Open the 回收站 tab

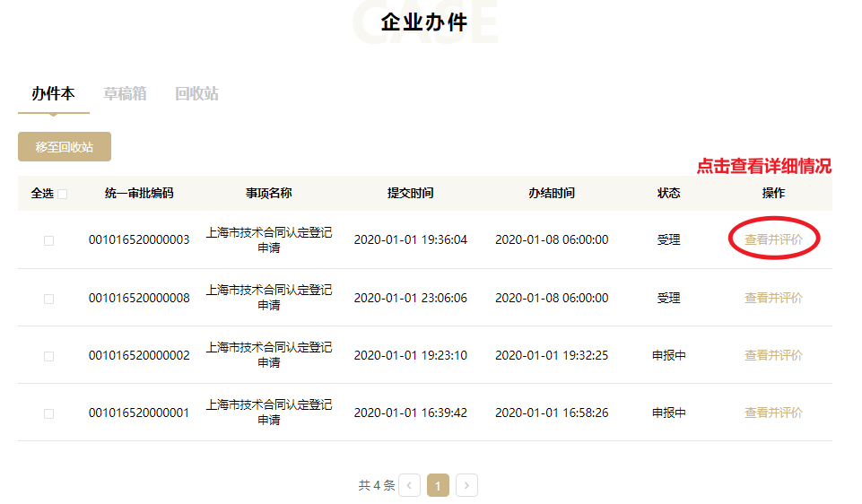coord(196,94)
